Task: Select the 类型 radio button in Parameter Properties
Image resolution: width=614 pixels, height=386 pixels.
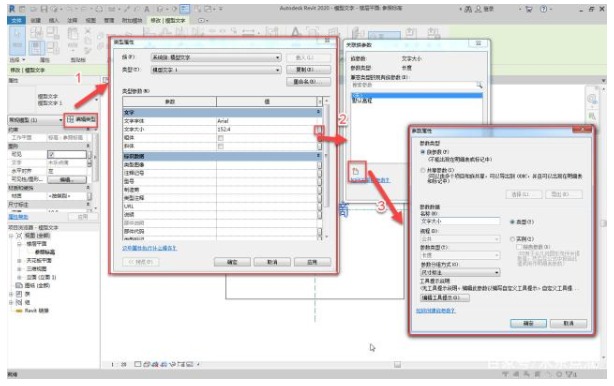Action: 512,222
